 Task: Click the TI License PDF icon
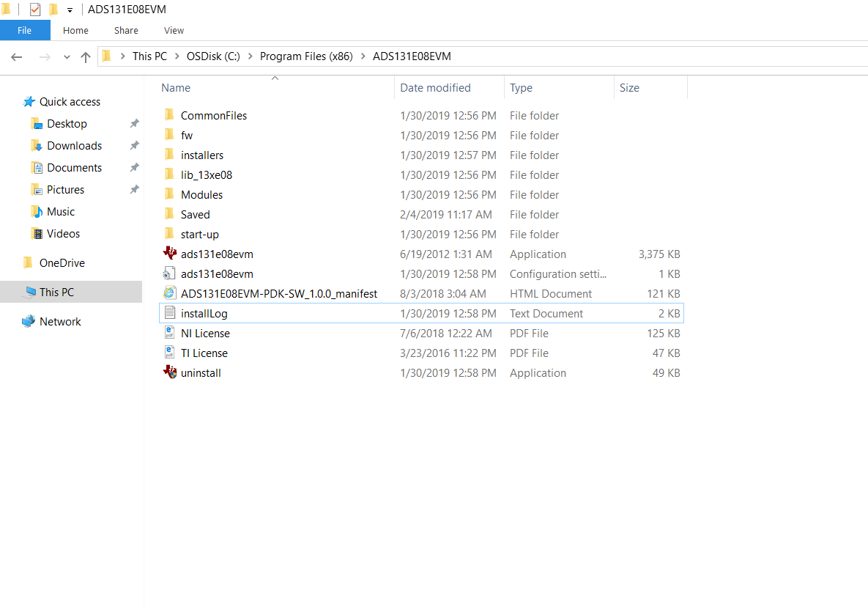(169, 353)
